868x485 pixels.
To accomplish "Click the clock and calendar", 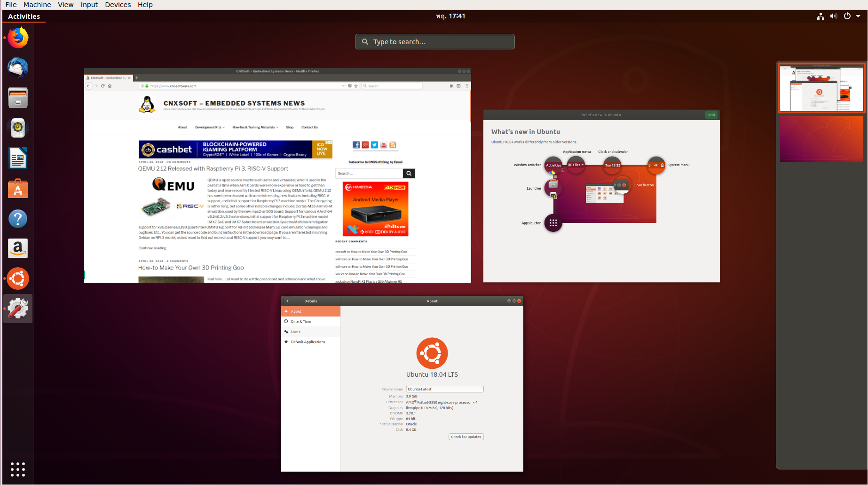I will tap(450, 16).
